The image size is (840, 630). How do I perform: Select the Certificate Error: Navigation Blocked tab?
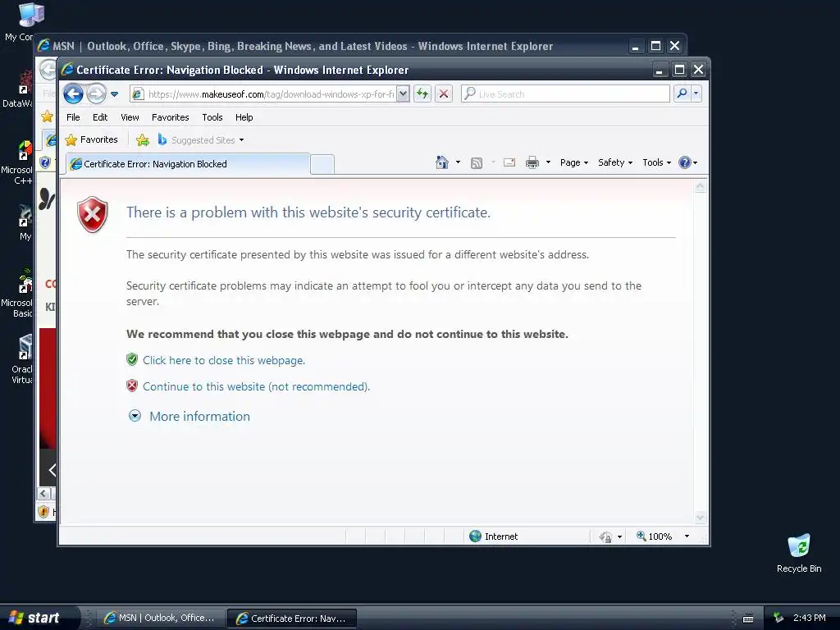click(188, 164)
